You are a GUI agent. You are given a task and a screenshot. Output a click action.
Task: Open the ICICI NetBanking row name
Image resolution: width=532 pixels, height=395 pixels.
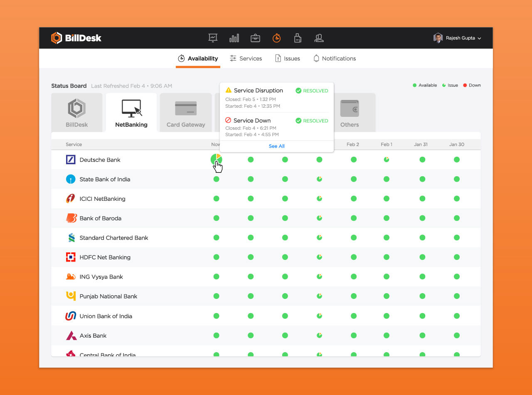click(102, 199)
